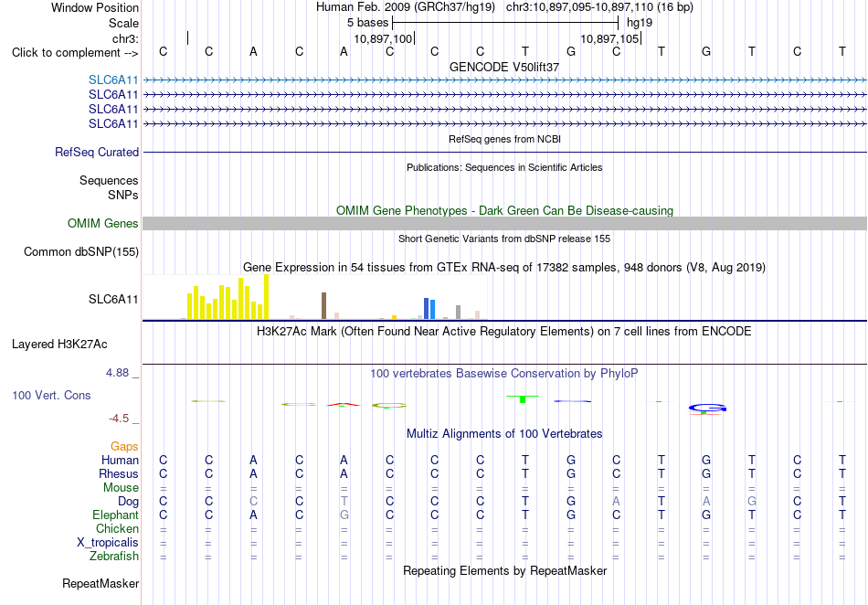Select the light-blue SLC6A11 transcript label
Image resolution: width=868 pixels, height=605 pixels.
pyautogui.click(x=113, y=80)
